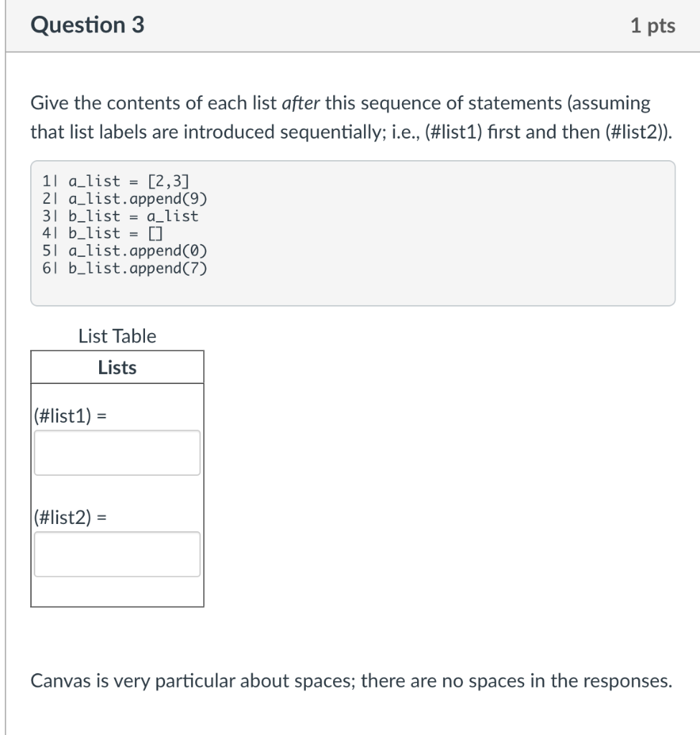
Task: Click the code line b_list.append(7)
Action: (127, 268)
